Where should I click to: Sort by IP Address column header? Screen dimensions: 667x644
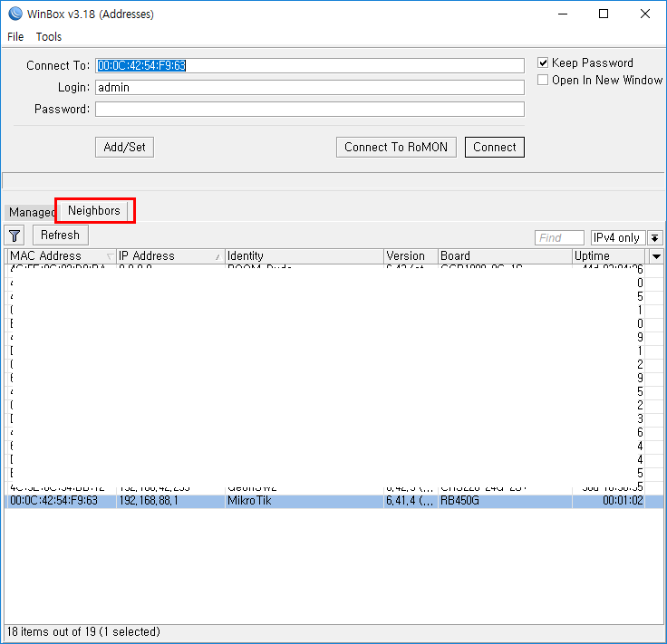click(170, 256)
